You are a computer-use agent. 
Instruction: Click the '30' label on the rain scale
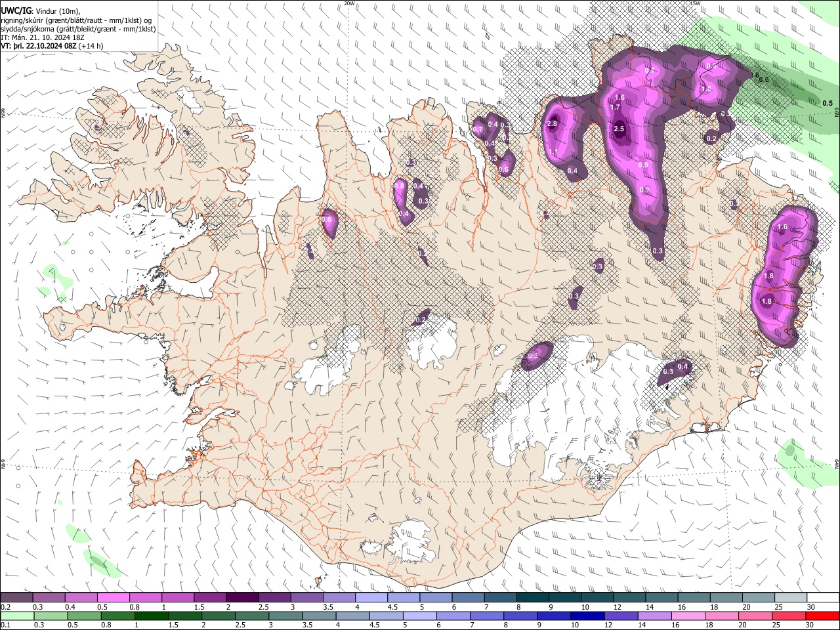(x=810, y=625)
